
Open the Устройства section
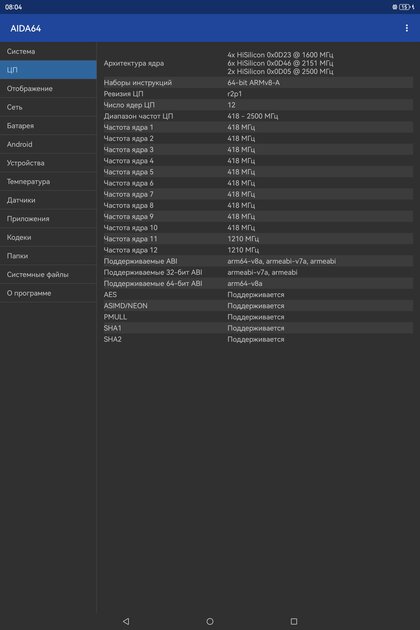click(48, 163)
